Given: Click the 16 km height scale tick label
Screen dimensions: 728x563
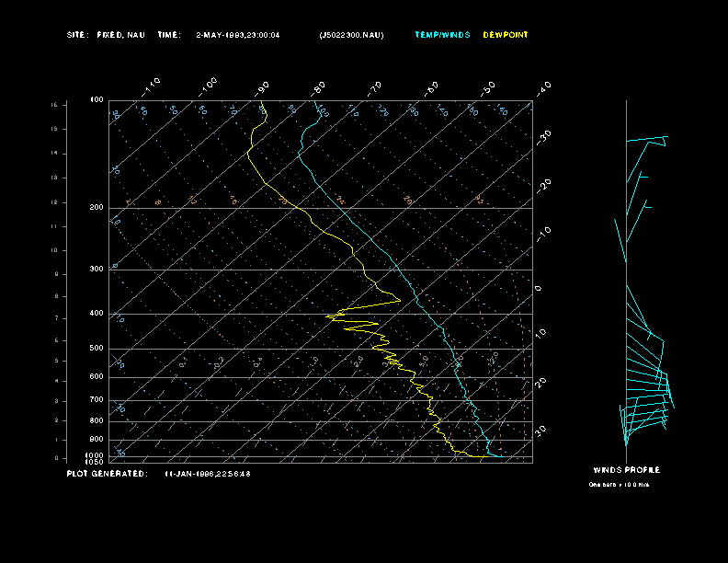Looking at the screenshot, I should (54, 105).
